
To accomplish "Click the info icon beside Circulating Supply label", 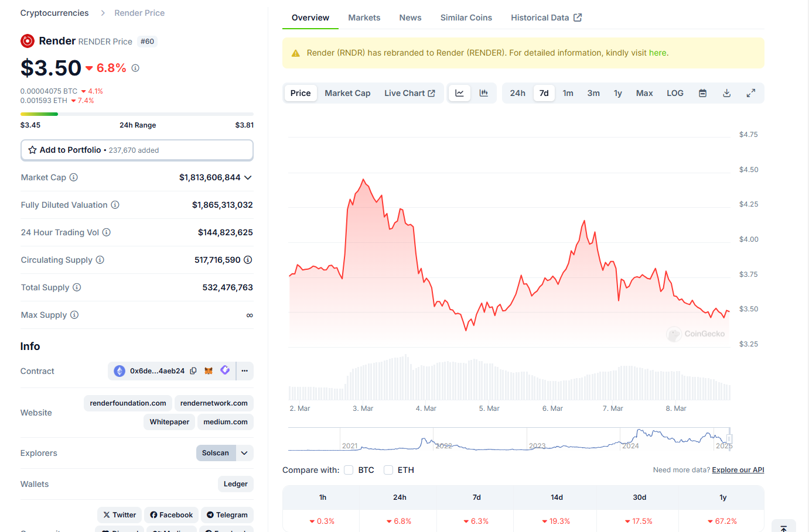I will [x=100, y=260].
